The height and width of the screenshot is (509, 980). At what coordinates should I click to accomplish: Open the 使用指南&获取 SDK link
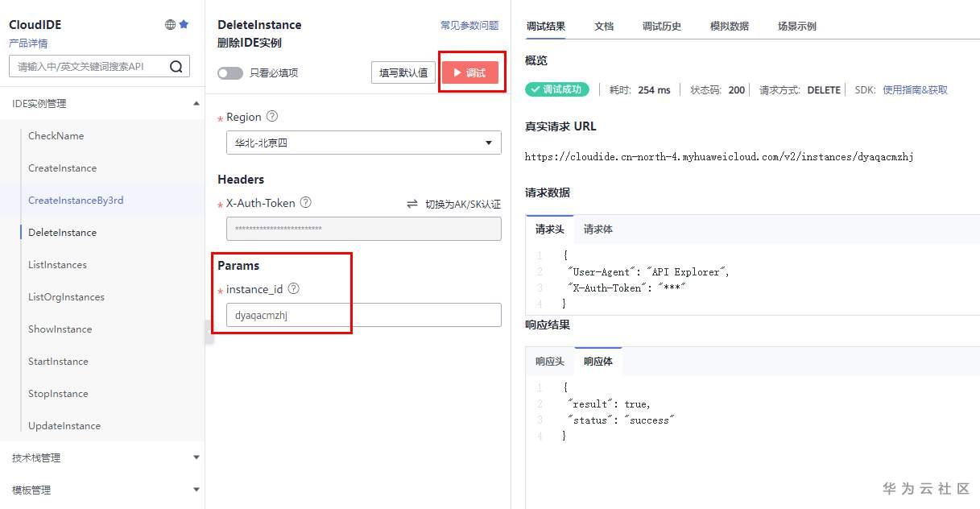click(916, 90)
